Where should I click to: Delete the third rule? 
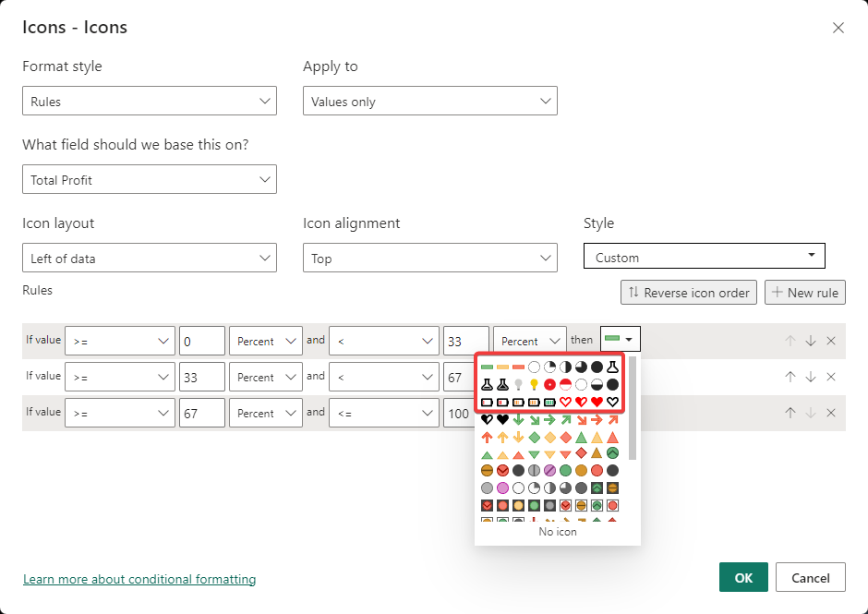831,413
